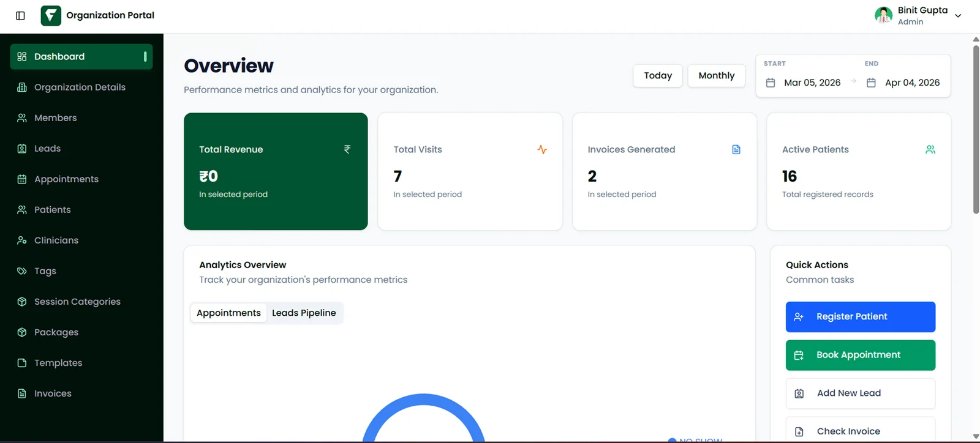980x443 pixels.
Task: Click the Add New Lead button
Action: pos(861,393)
